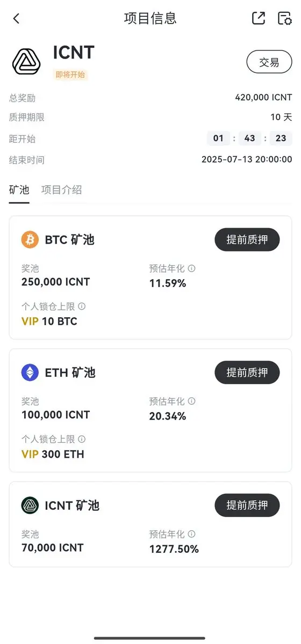The width and height of the screenshot is (301, 644).
Task: Show info for BTC 个人锁仓上限
Action: (82, 306)
